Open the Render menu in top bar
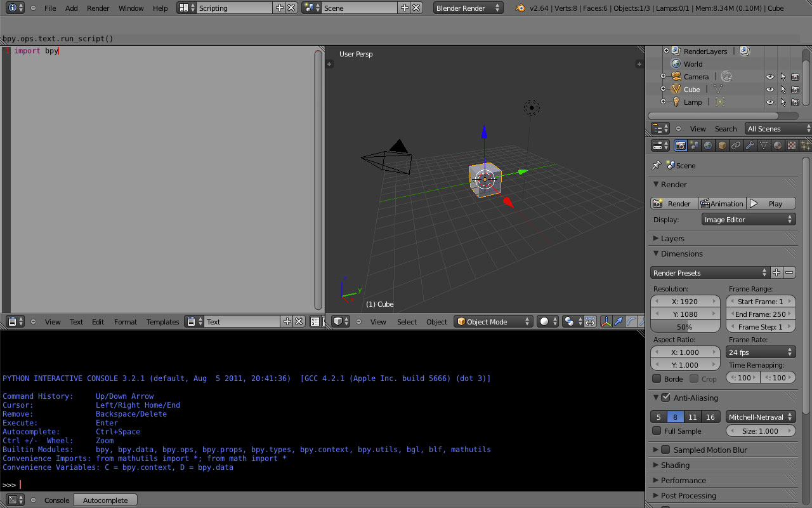 click(98, 8)
